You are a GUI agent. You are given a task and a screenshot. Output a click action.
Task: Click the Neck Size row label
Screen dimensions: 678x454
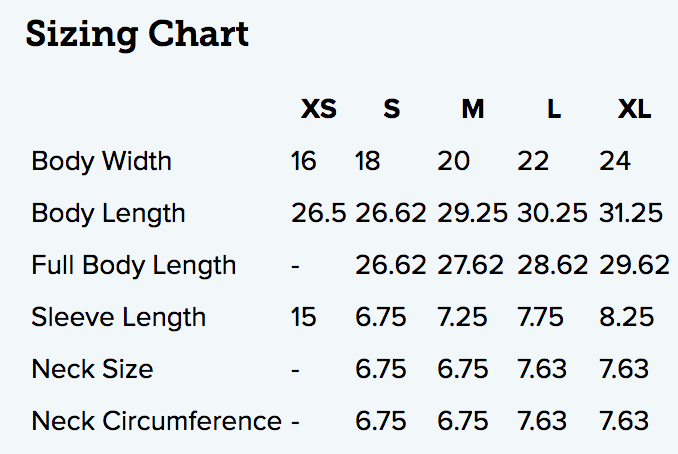pos(93,369)
